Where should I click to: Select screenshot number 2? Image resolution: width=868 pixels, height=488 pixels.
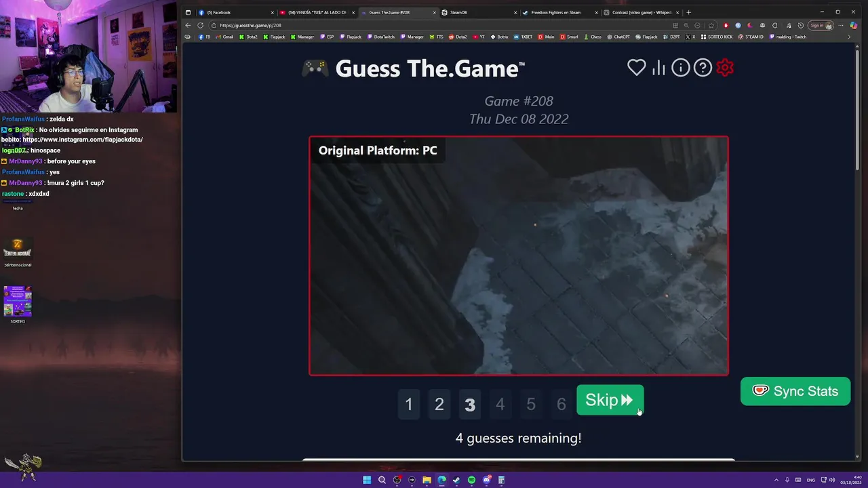tap(439, 405)
